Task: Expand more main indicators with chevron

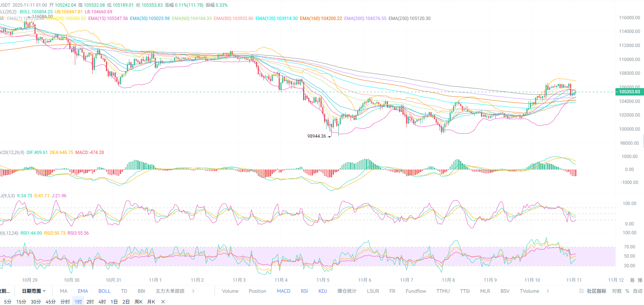Action: [x=193, y=291]
